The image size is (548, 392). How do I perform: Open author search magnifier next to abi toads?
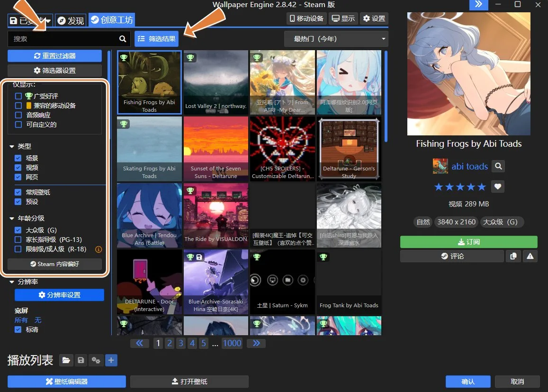pyautogui.click(x=498, y=166)
